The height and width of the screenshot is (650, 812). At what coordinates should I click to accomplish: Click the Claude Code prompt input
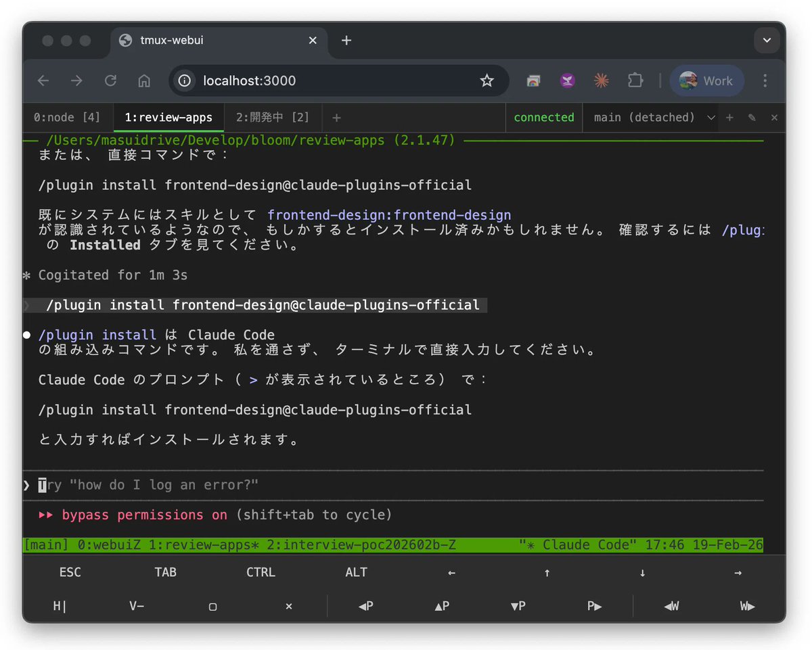[392, 486]
